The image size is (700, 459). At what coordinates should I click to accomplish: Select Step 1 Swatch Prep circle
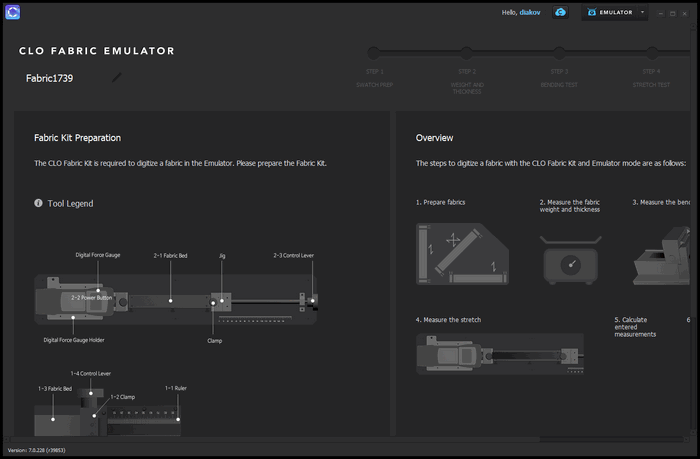click(x=373, y=52)
